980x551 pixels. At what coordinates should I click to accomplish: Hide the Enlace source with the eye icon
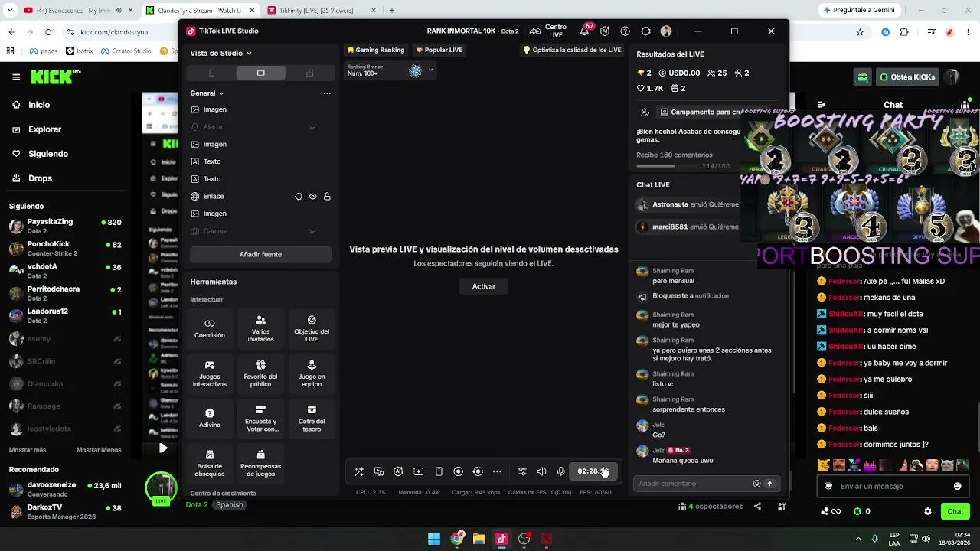[312, 197]
